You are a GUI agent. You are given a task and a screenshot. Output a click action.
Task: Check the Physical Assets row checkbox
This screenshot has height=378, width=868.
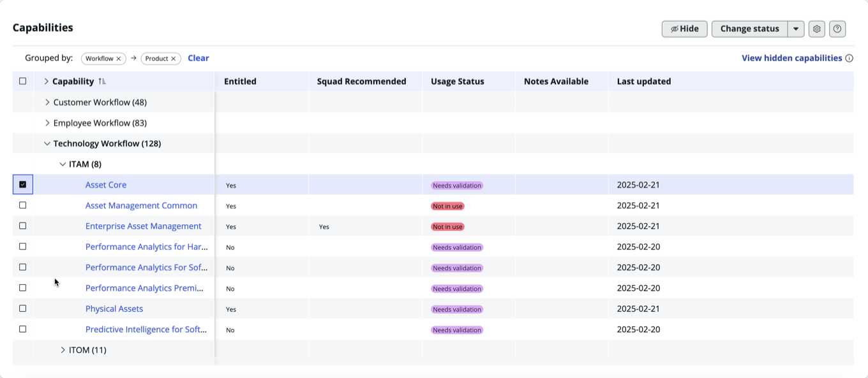coord(23,309)
